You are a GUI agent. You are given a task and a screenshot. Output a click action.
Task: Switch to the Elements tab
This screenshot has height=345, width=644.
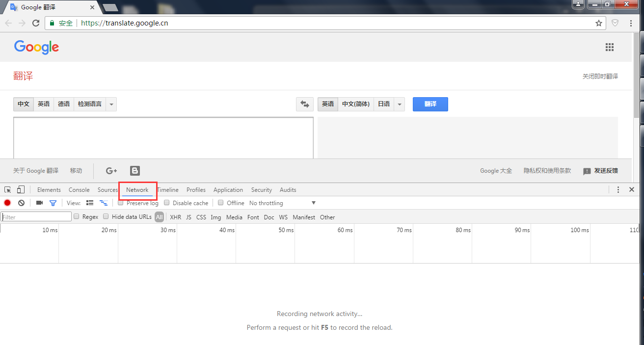(x=49, y=190)
